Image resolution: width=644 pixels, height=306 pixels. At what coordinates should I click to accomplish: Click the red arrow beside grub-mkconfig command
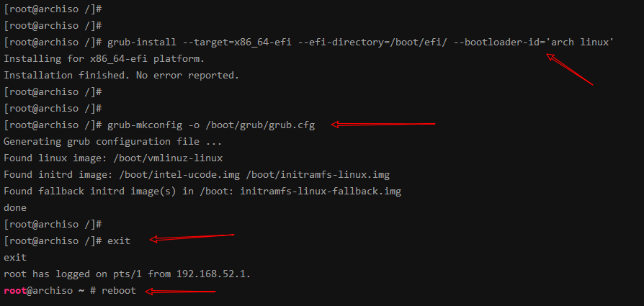pyautogui.click(x=383, y=124)
